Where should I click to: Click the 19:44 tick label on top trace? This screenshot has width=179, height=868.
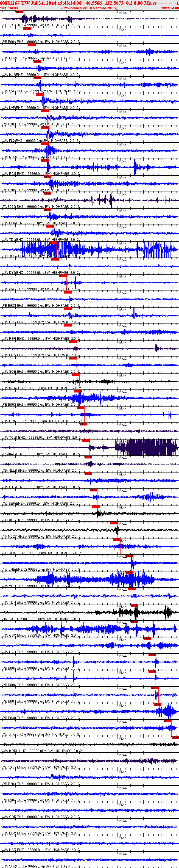pos(123,13)
